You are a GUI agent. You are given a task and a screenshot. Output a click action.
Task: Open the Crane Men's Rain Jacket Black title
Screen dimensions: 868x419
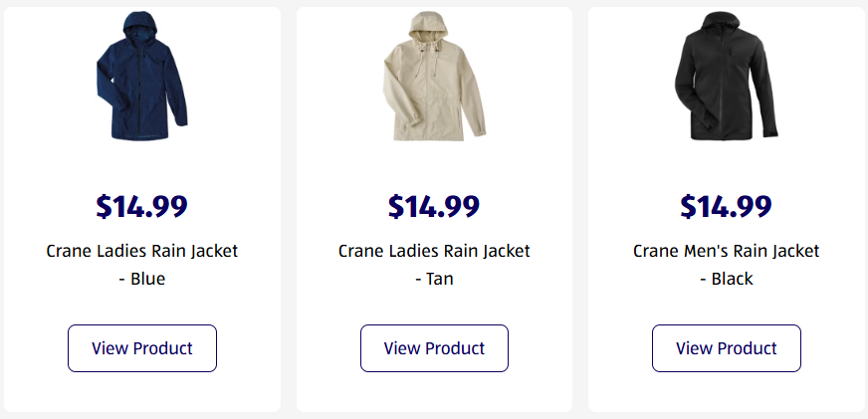pos(727,251)
